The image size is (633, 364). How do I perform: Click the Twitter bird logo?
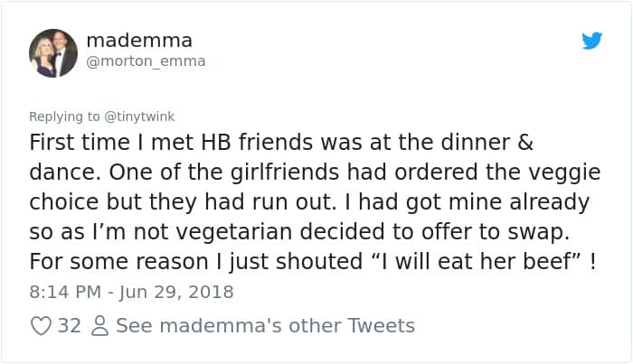pyautogui.click(x=591, y=41)
